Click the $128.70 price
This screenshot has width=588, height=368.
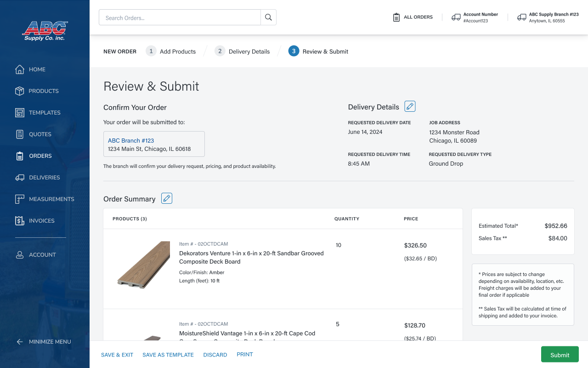[x=415, y=326]
